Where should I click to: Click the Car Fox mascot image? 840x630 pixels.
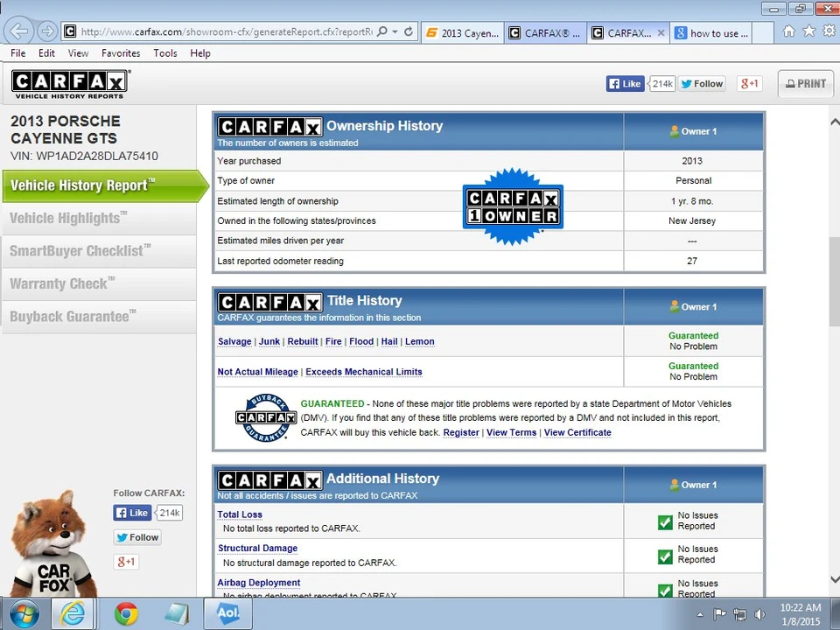53,543
